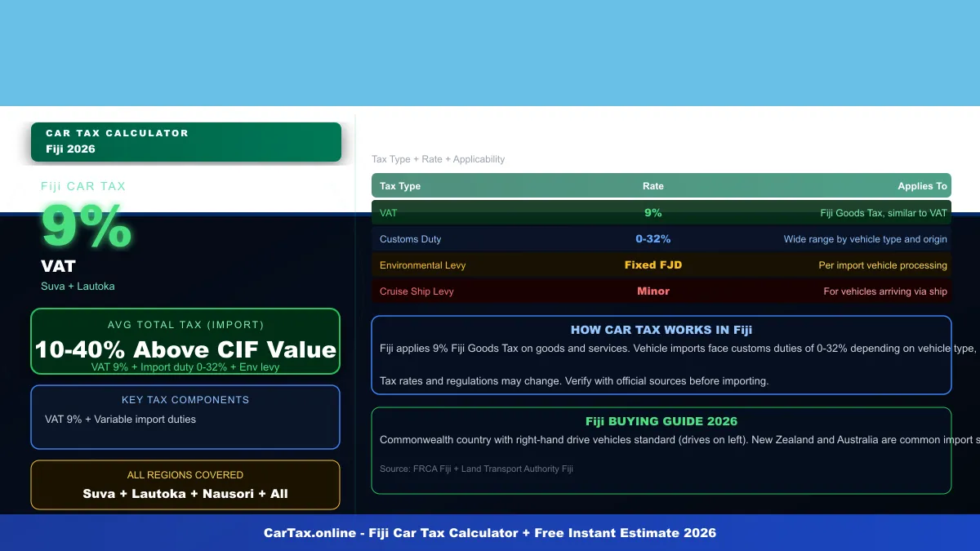The height and width of the screenshot is (551, 980).
Task: Click the 'Tax rates and regulations may change' note
Action: click(574, 381)
